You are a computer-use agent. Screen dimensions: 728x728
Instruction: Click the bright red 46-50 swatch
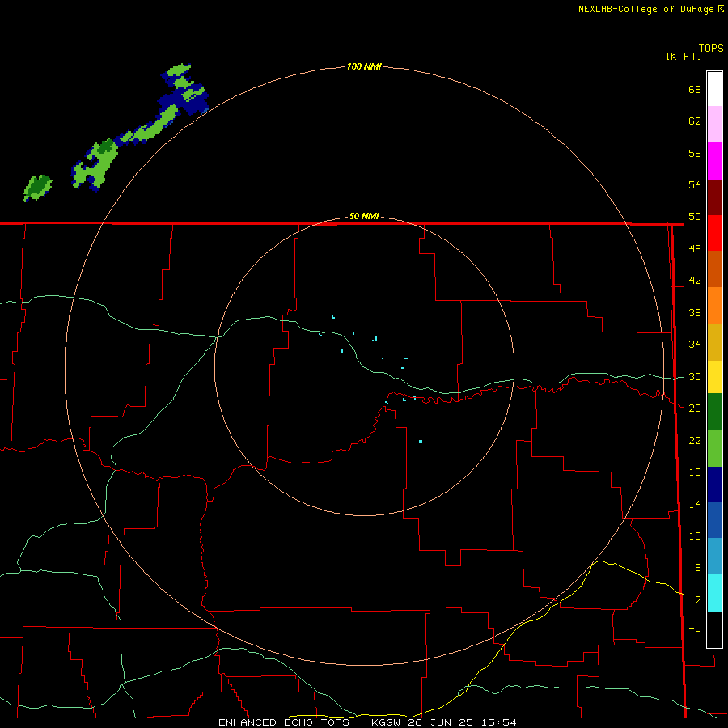714,234
